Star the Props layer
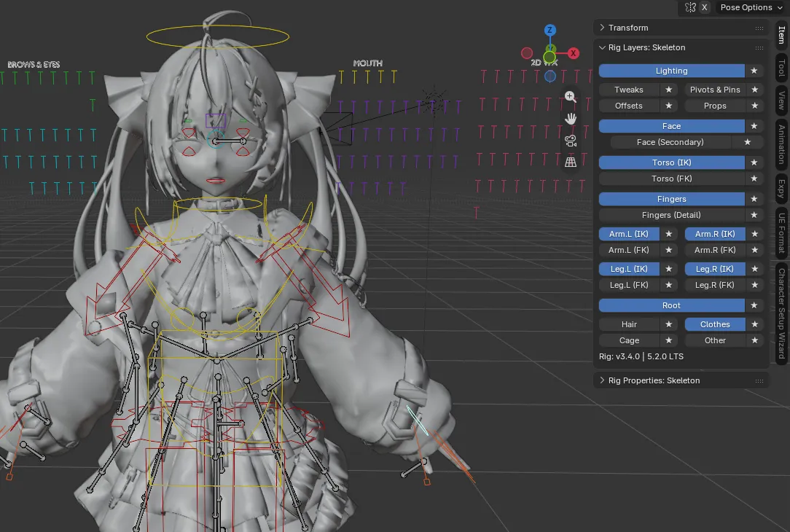The height and width of the screenshot is (532, 790). [x=755, y=106]
